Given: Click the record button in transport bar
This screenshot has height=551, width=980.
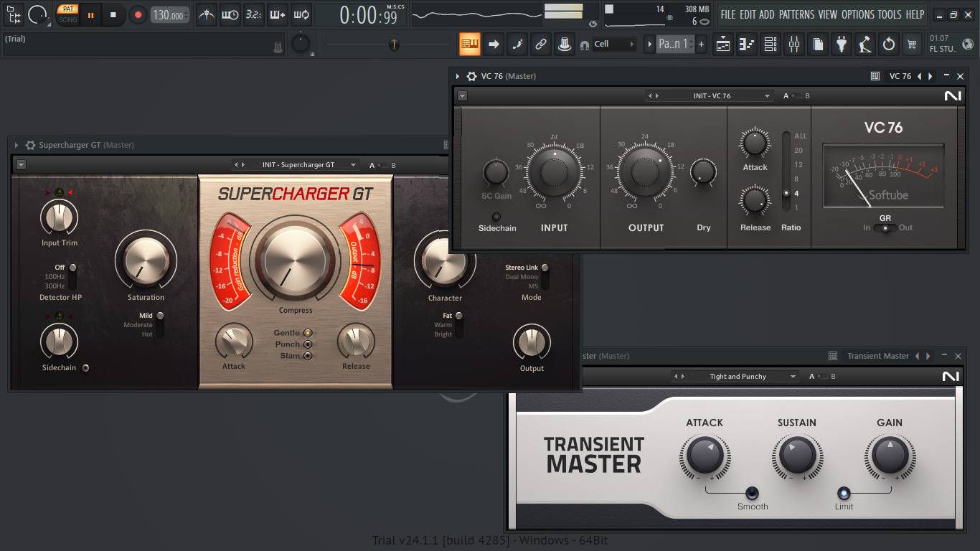Looking at the screenshot, I should pyautogui.click(x=138, y=14).
